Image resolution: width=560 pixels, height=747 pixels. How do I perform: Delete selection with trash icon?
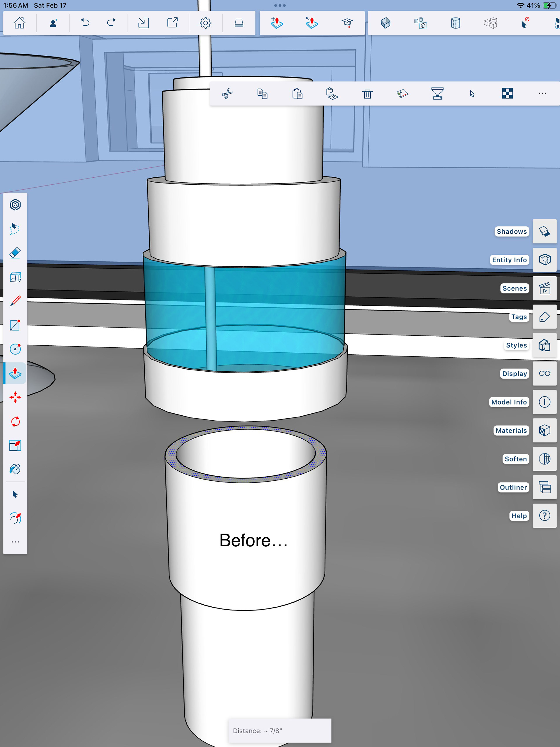click(367, 94)
